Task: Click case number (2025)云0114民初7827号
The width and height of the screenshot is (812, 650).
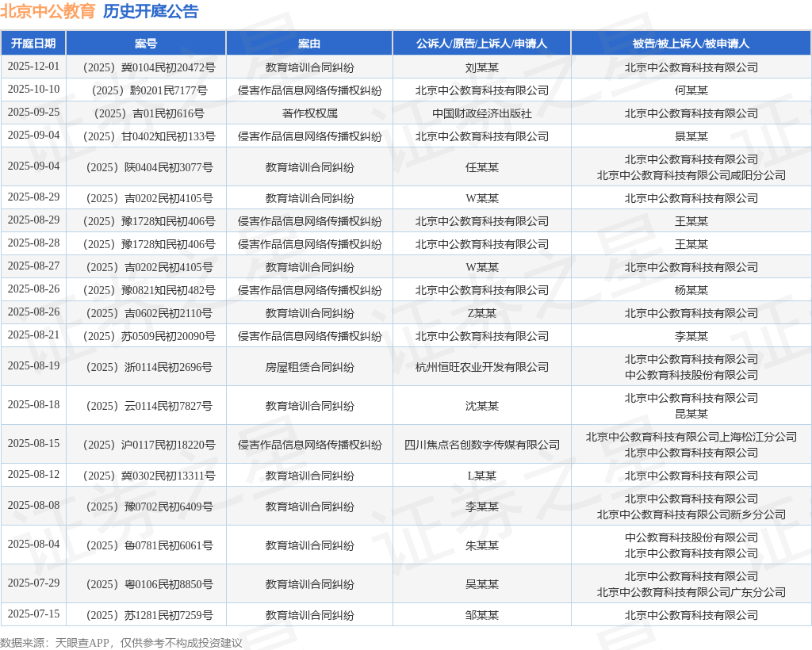Action: (x=148, y=406)
